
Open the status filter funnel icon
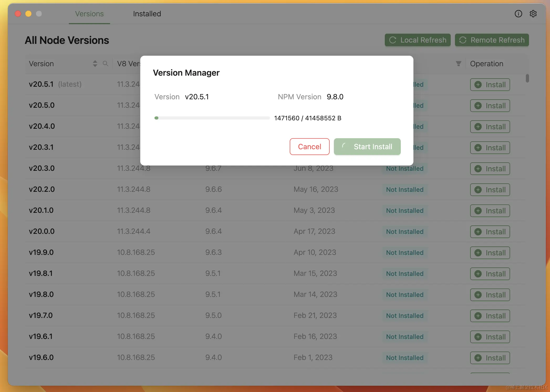pyautogui.click(x=458, y=64)
